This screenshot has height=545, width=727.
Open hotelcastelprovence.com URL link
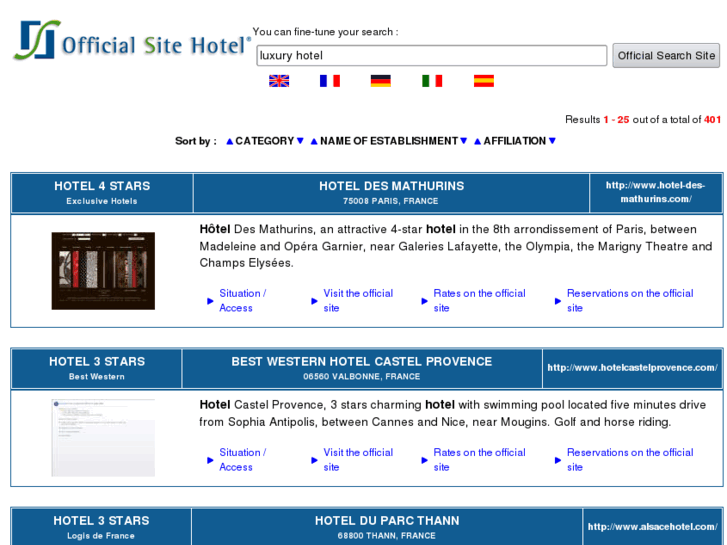(632, 368)
